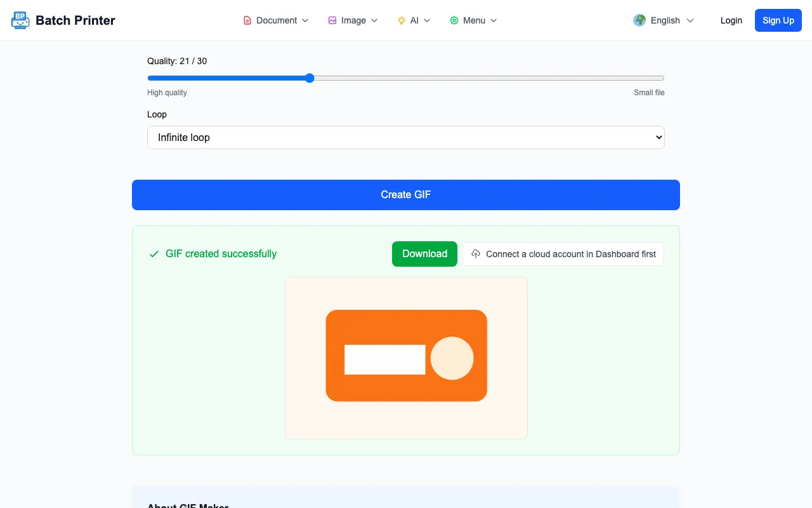Screen dimensions: 812x508
Task: Click the green Menu gear icon
Action: click(x=454, y=20)
